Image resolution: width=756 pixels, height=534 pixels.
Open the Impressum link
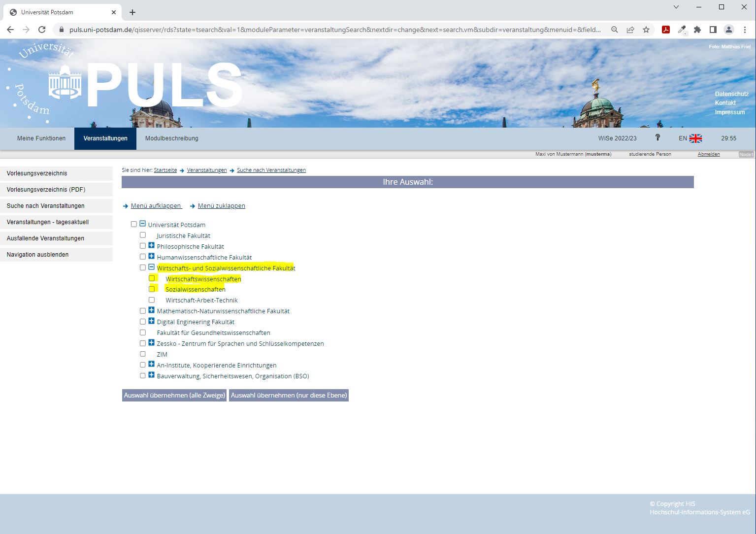click(730, 112)
